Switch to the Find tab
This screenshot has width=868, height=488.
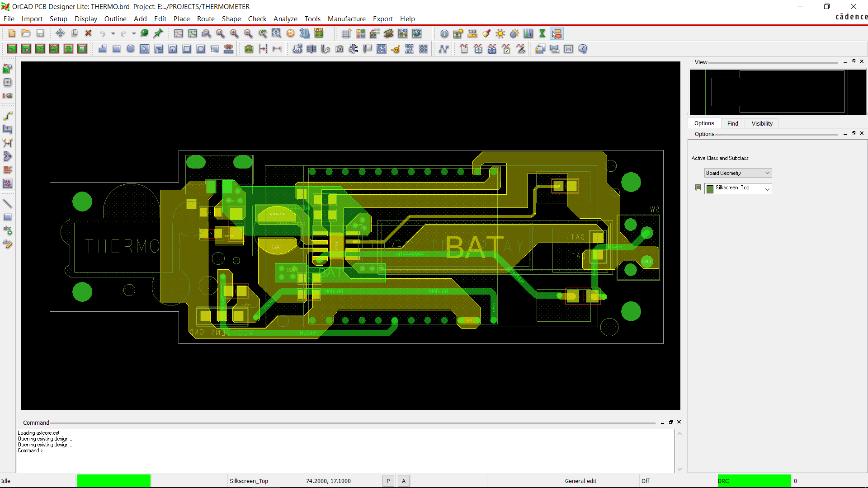coord(732,123)
